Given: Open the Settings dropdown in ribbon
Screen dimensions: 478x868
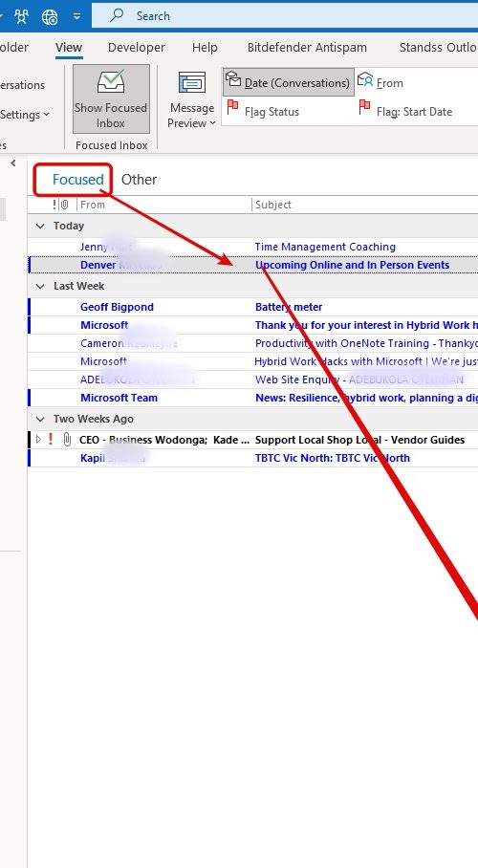Looking at the screenshot, I should (x=24, y=115).
